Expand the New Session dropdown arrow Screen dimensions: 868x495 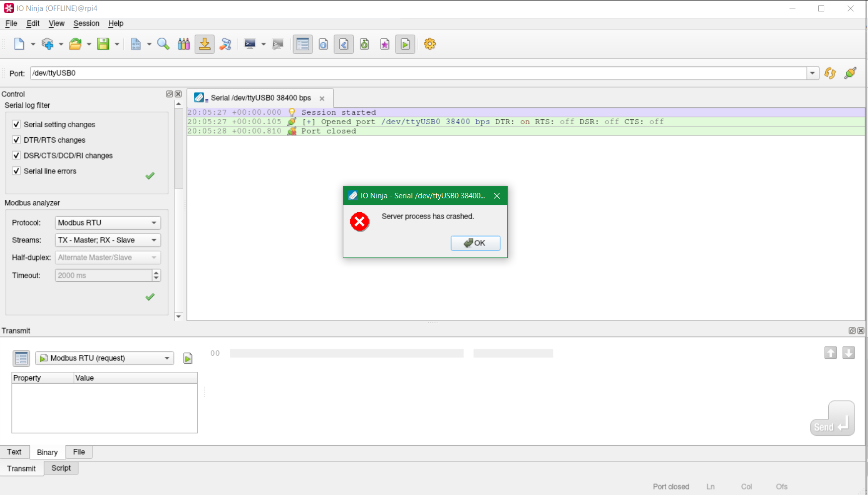[33, 44]
